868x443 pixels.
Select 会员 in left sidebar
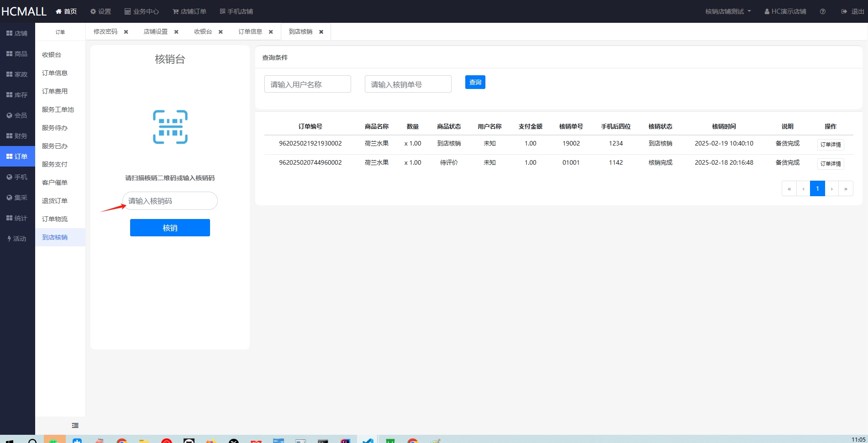point(17,115)
